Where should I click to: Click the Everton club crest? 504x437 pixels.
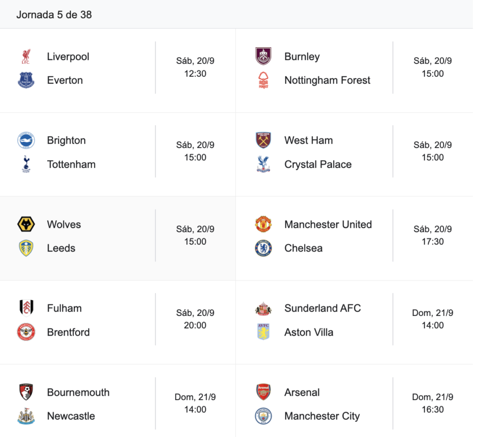26,80
